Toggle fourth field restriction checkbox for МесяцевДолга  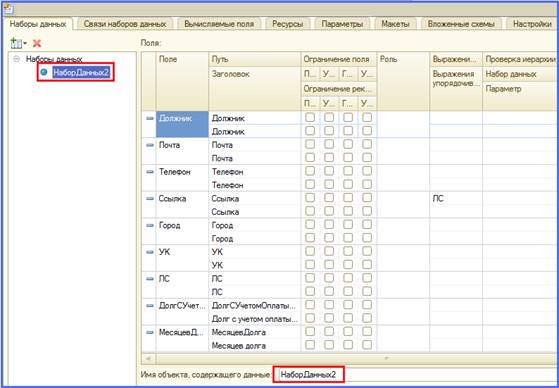[367, 331]
